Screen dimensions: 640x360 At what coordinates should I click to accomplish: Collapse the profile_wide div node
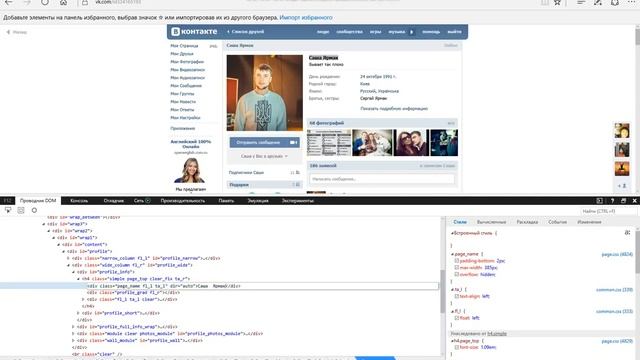pos(68,265)
